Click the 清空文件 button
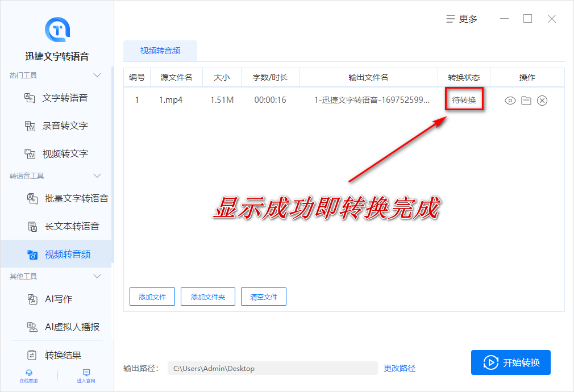Viewport: 574px width, 392px height. pos(264,297)
